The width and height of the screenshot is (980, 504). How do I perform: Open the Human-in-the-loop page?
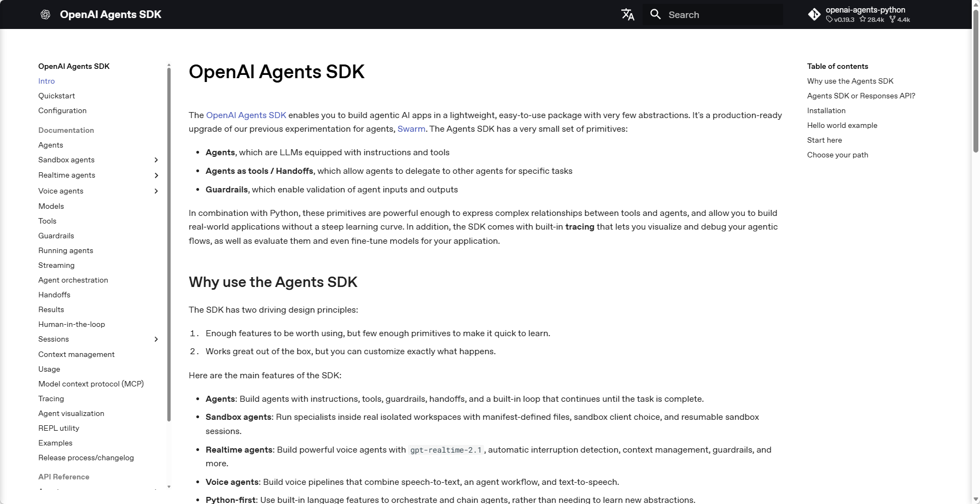coord(72,324)
